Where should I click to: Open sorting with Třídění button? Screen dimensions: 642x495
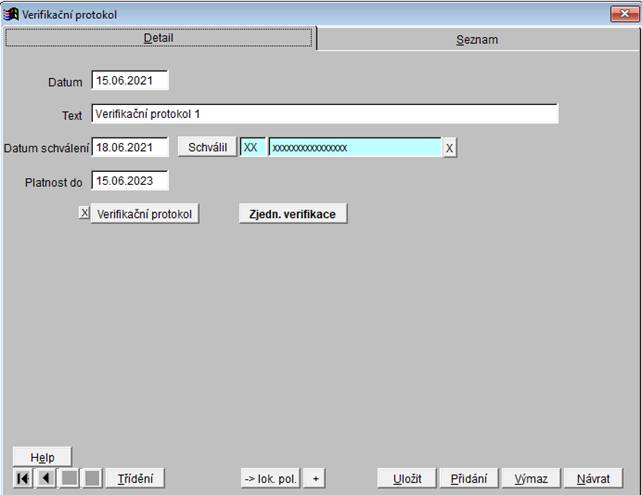(136, 478)
